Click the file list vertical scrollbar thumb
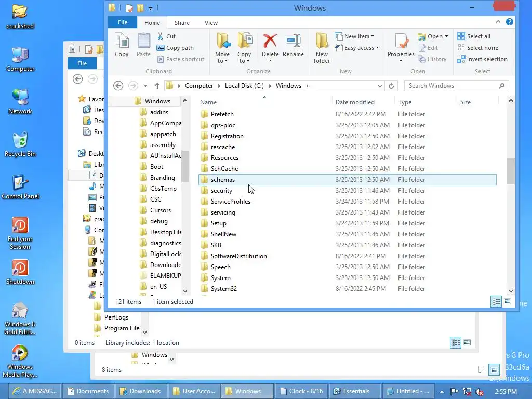This screenshot has height=399, width=532. [511, 171]
